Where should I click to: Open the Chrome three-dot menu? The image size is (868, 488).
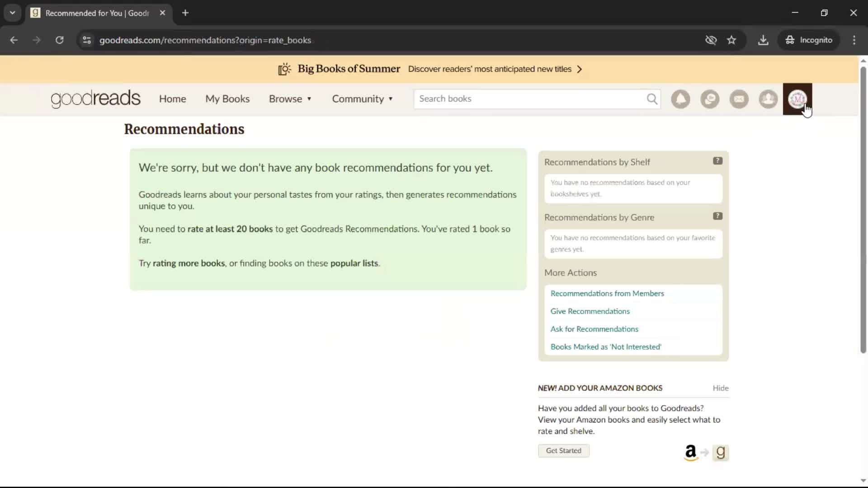coord(854,40)
